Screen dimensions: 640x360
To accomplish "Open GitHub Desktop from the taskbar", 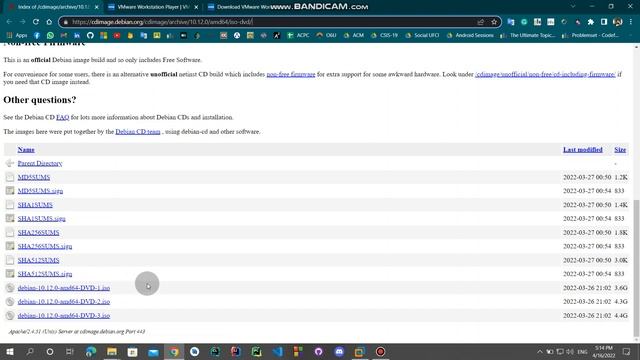I will (319, 351).
